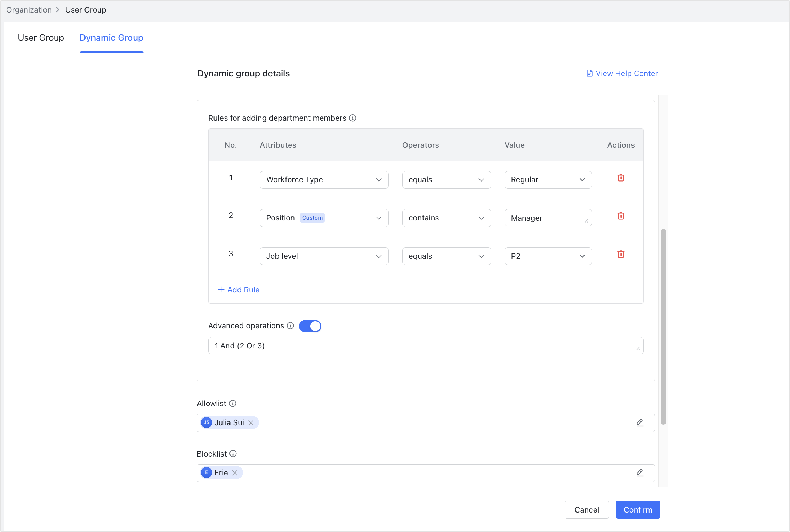Open rule 3 equals operator dropdown
The width and height of the screenshot is (790, 532).
pos(446,256)
